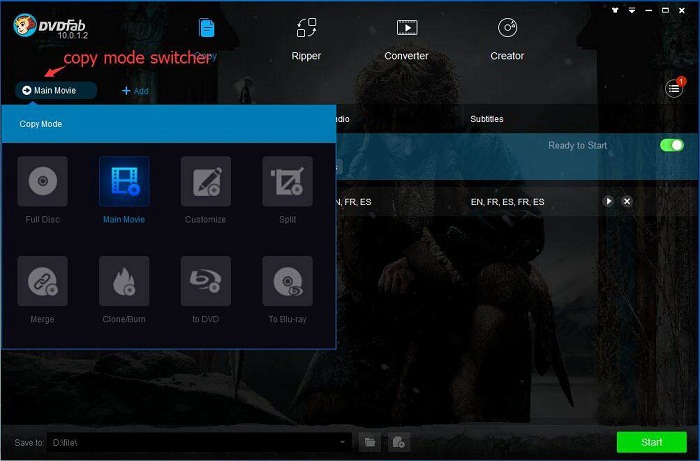Switch to the Converter module
Viewport: 700px width, 461px height.
[x=406, y=39]
